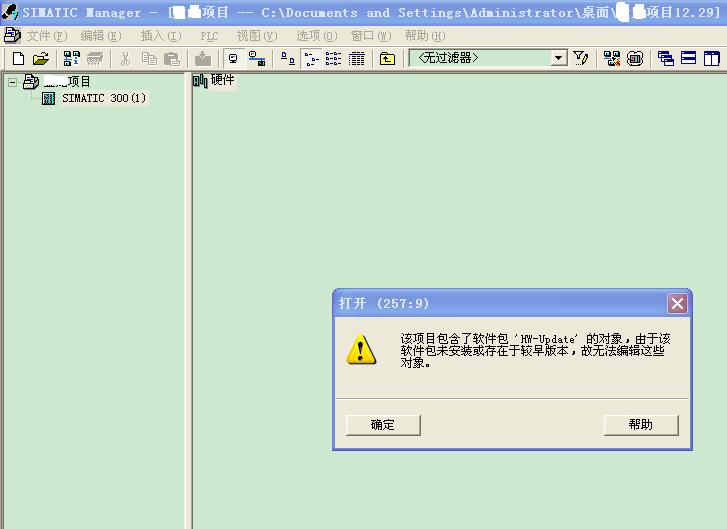Select SIMATIC 300(1) station in tree
The width and height of the screenshot is (727, 529).
(x=95, y=98)
